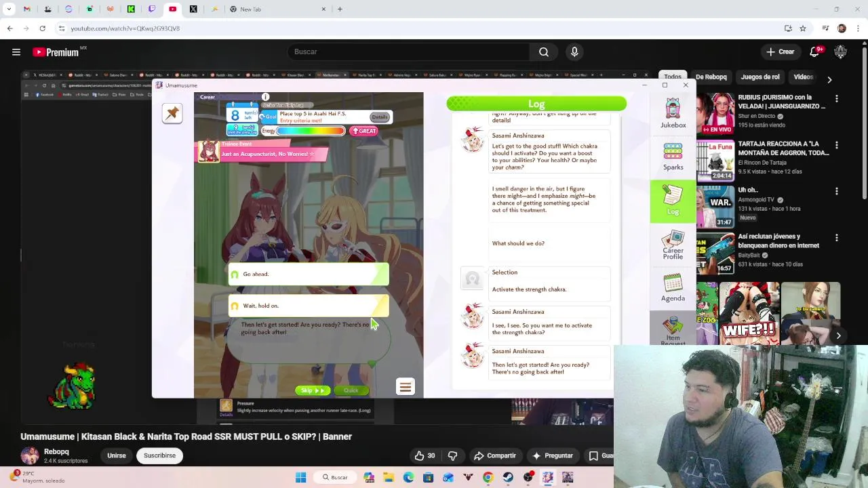Open the game hamburger menu button
This screenshot has width=868, height=488.
coord(406,387)
